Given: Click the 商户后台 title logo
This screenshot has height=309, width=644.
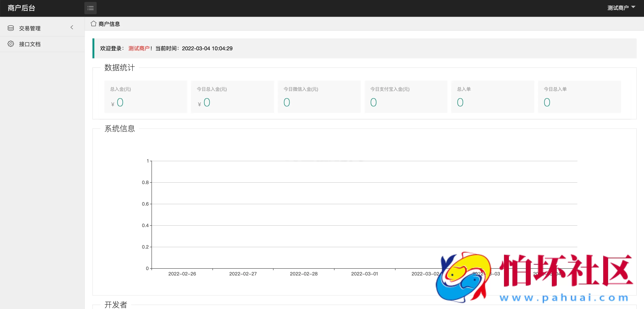Looking at the screenshot, I should (x=21, y=8).
